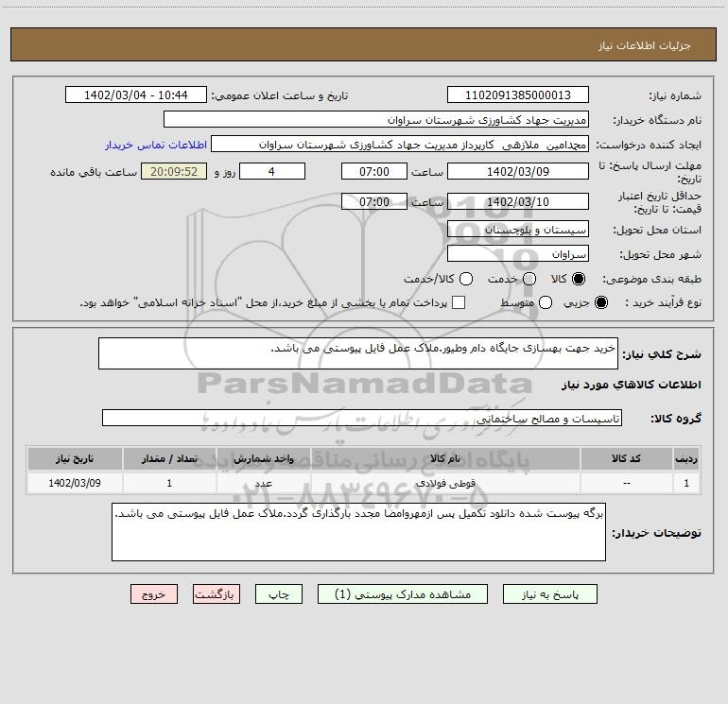
Task: Click the استان محل تحویل field سیستان و بلوچستان
Action: (518, 229)
